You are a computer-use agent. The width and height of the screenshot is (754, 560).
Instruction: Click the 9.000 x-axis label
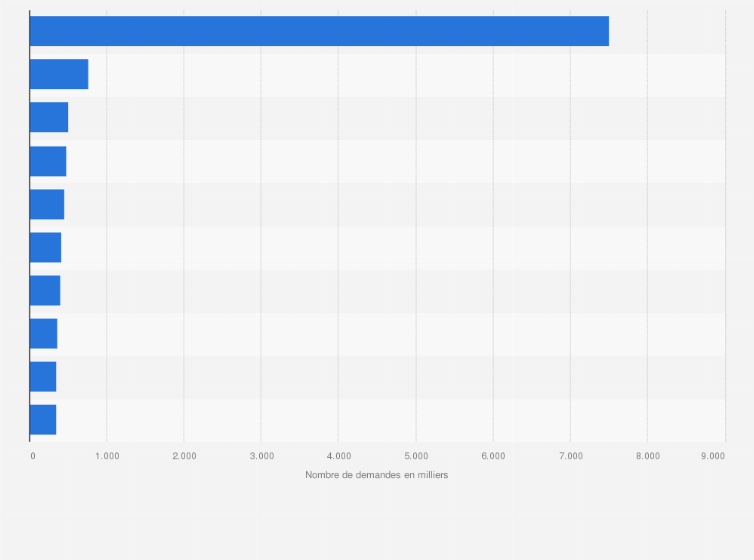pyautogui.click(x=712, y=456)
